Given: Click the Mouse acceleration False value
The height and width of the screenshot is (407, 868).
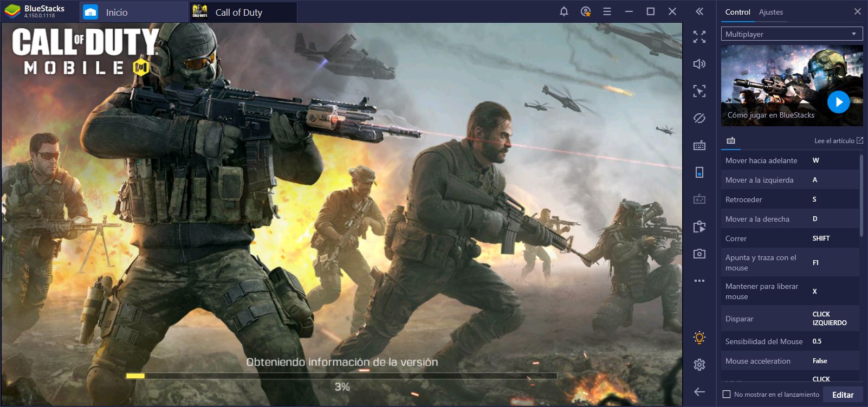Looking at the screenshot, I should coord(820,361).
